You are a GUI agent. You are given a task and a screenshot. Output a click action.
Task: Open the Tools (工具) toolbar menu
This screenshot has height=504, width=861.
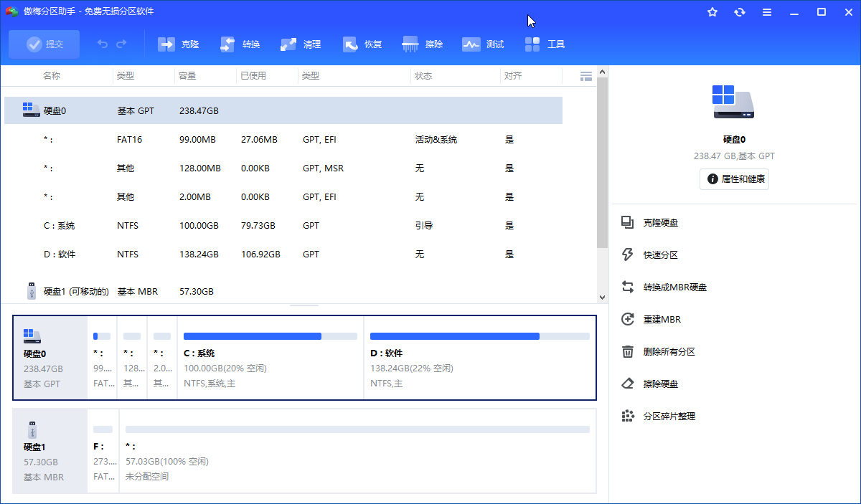pyautogui.click(x=545, y=44)
